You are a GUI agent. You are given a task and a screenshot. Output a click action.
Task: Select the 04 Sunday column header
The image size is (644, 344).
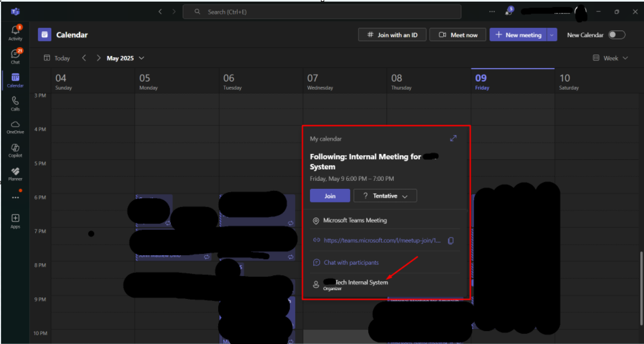tap(93, 82)
